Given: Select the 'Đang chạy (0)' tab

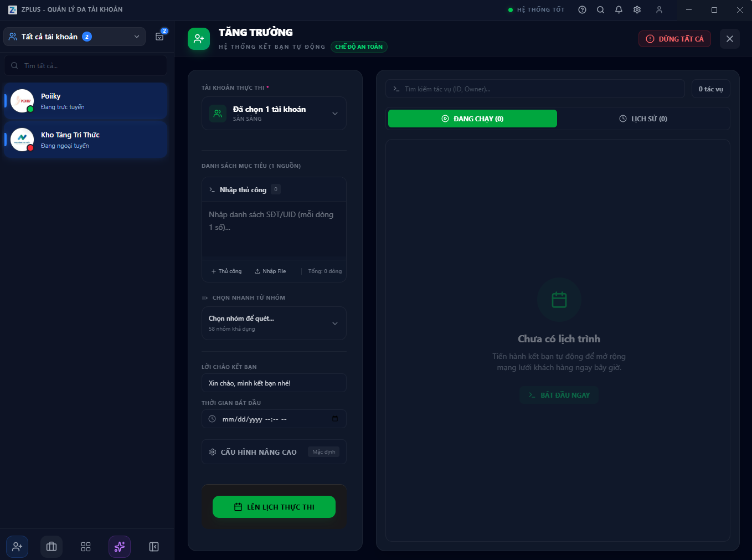Looking at the screenshot, I should coord(472,119).
